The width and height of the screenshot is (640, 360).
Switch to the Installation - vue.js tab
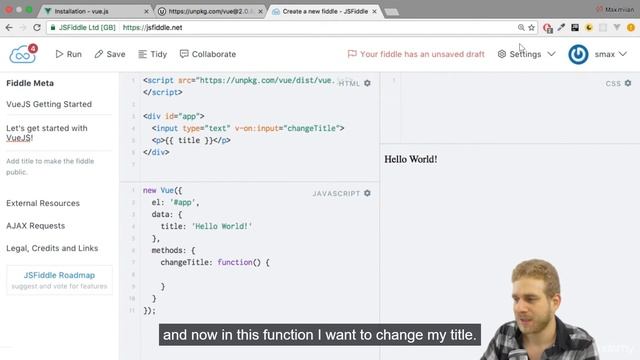click(95, 11)
